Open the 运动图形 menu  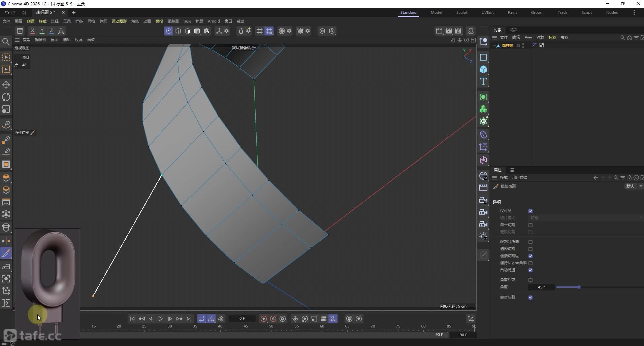coord(119,21)
